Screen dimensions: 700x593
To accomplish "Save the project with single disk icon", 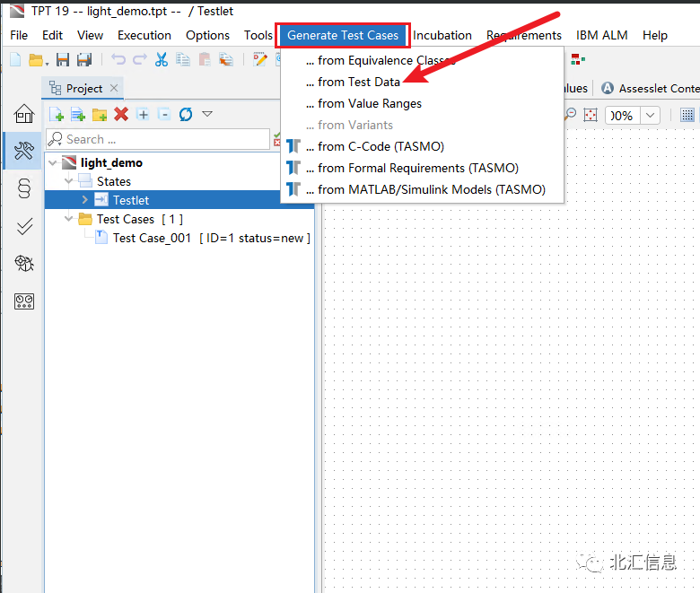I will click(x=63, y=59).
